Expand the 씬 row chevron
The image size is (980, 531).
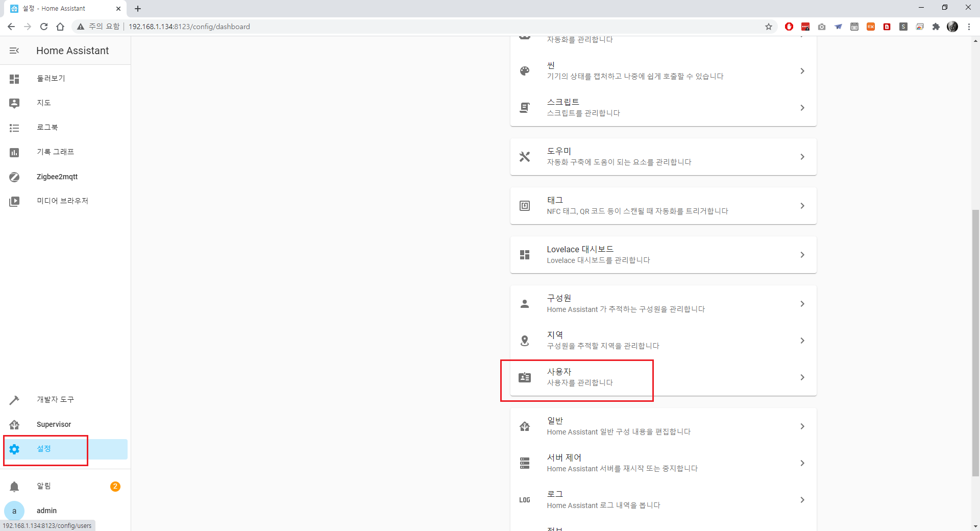pyautogui.click(x=802, y=71)
